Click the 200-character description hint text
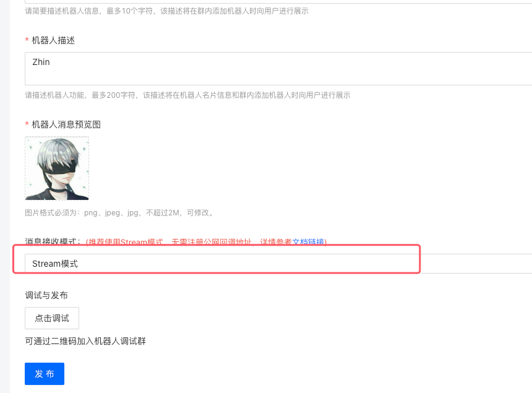The width and height of the screenshot is (532, 393). coord(187,95)
